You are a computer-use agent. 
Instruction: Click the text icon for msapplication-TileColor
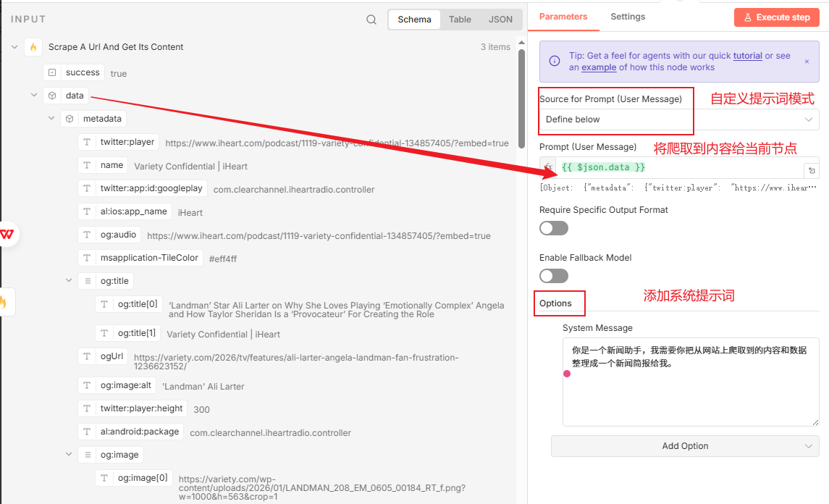[x=87, y=258]
